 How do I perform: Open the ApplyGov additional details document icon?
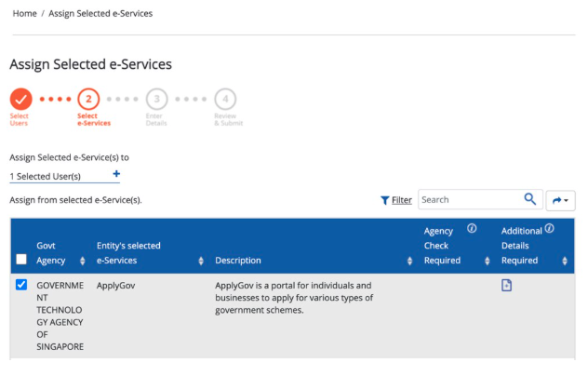506,285
